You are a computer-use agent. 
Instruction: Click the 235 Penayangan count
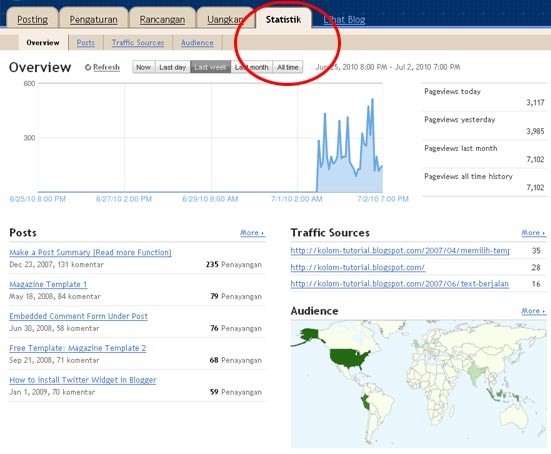(x=234, y=264)
